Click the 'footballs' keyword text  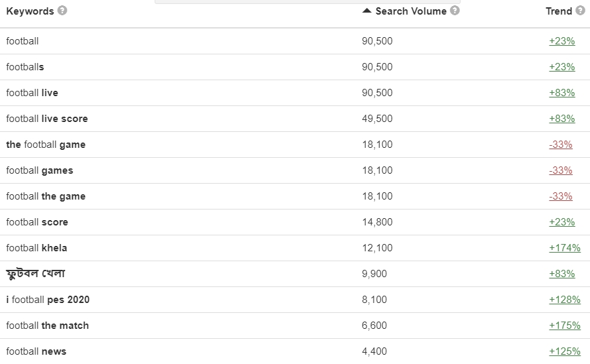25,67
